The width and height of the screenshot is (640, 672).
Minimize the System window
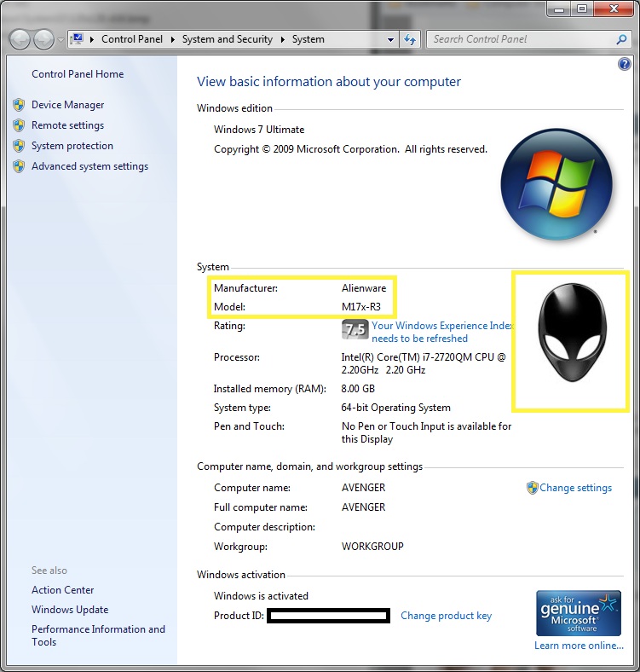[559, 9]
